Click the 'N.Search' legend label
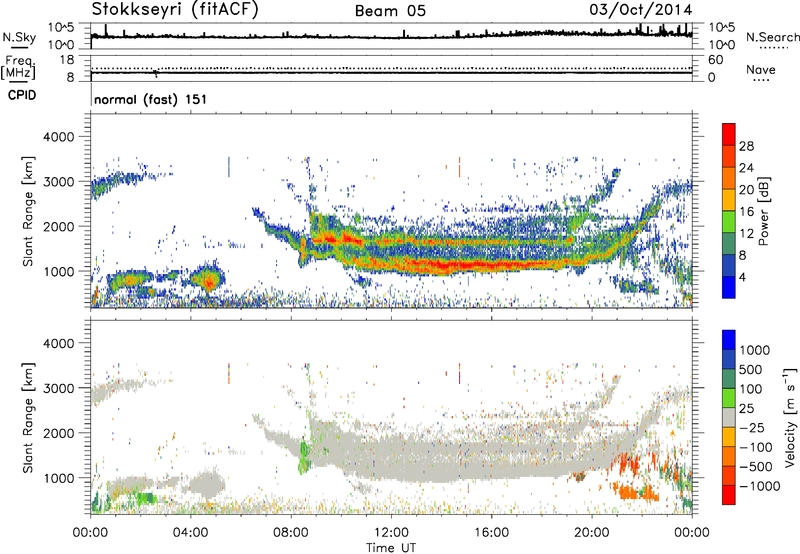This screenshot has height=554, width=800. pyautogui.click(x=773, y=37)
